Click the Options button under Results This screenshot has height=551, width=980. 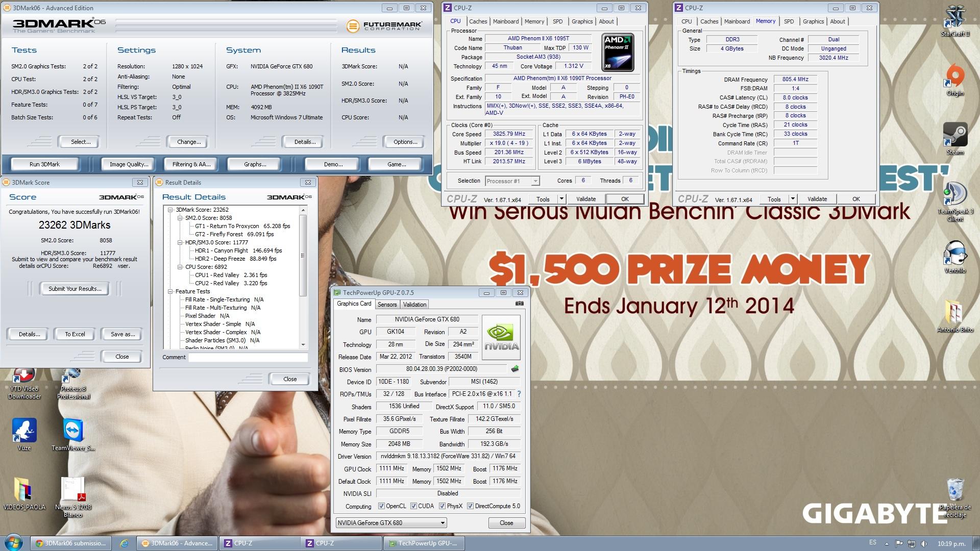(405, 142)
